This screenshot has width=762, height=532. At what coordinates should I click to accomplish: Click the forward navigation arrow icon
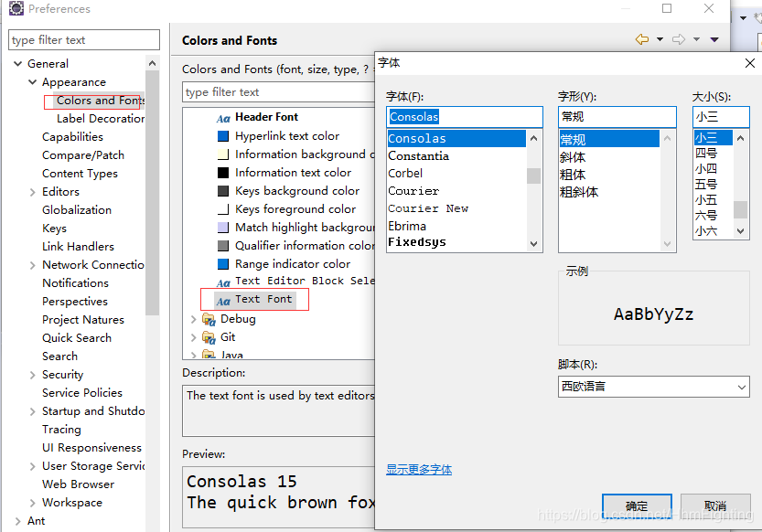tap(679, 39)
